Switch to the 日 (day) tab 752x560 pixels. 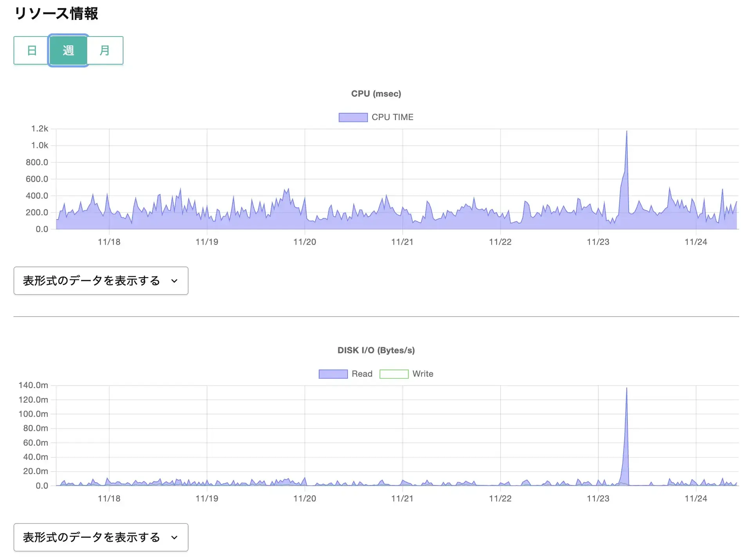tap(31, 50)
